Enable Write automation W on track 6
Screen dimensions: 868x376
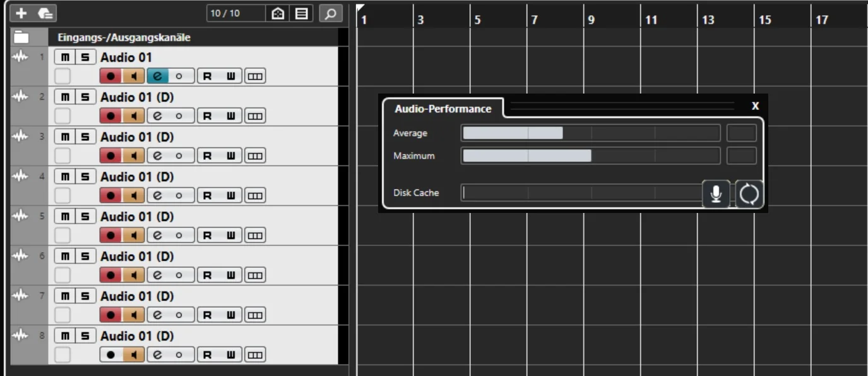230,275
